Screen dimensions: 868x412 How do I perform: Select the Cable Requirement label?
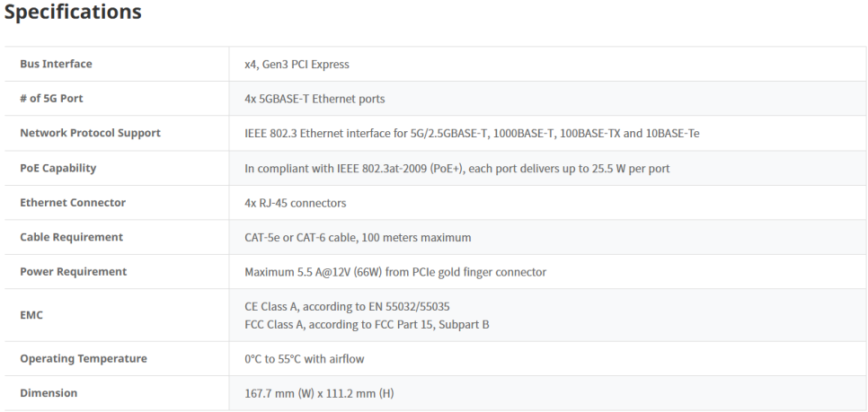[71, 237]
